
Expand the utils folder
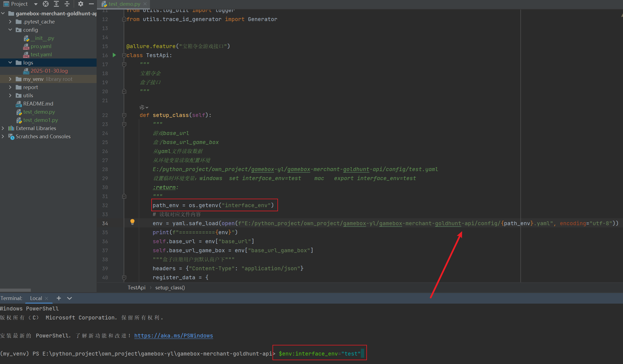coord(10,95)
